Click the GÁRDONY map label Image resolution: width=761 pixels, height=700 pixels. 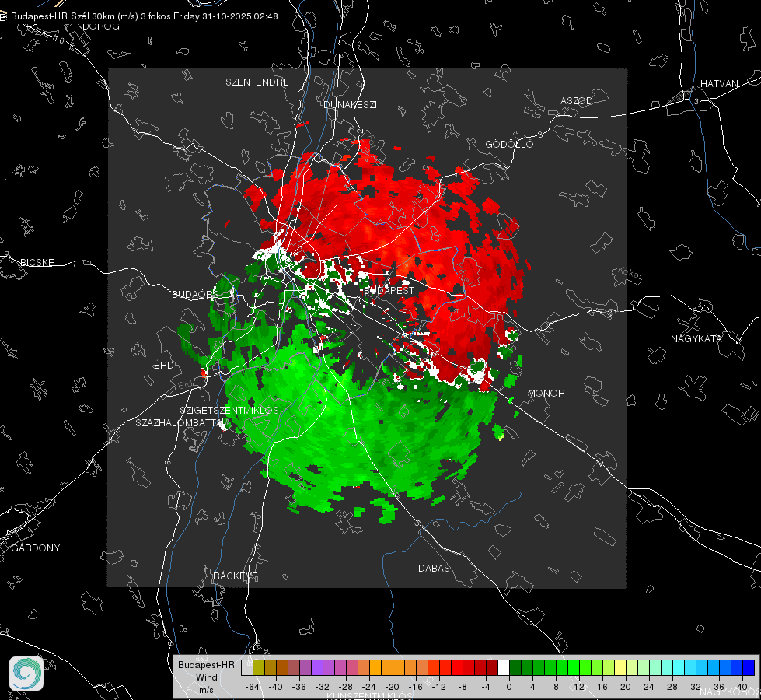[x=36, y=548]
